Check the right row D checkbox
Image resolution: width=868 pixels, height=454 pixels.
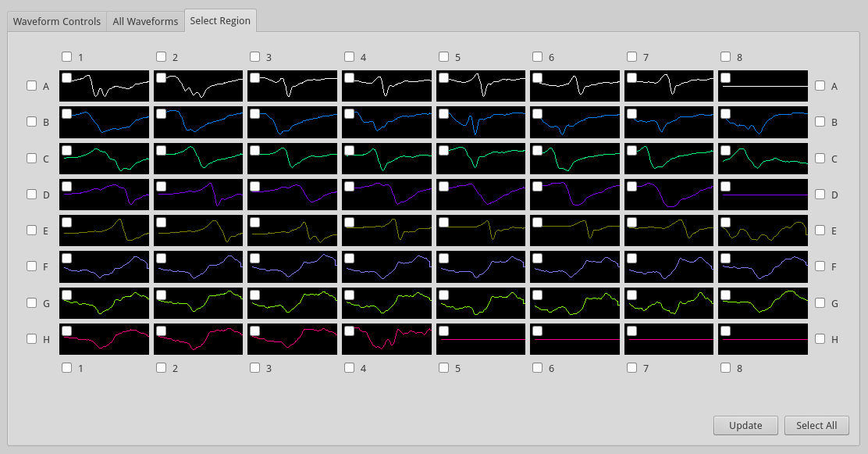tap(820, 194)
